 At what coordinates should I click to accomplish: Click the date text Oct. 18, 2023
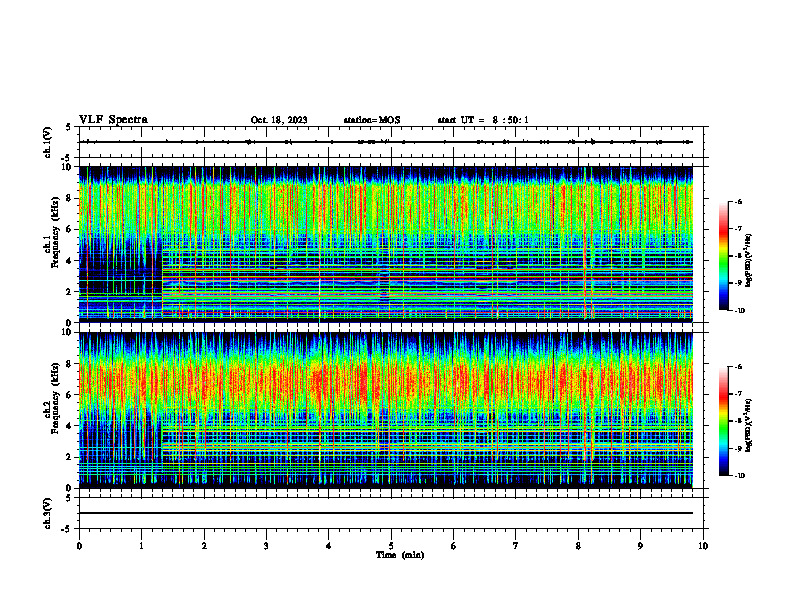point(279,120)
